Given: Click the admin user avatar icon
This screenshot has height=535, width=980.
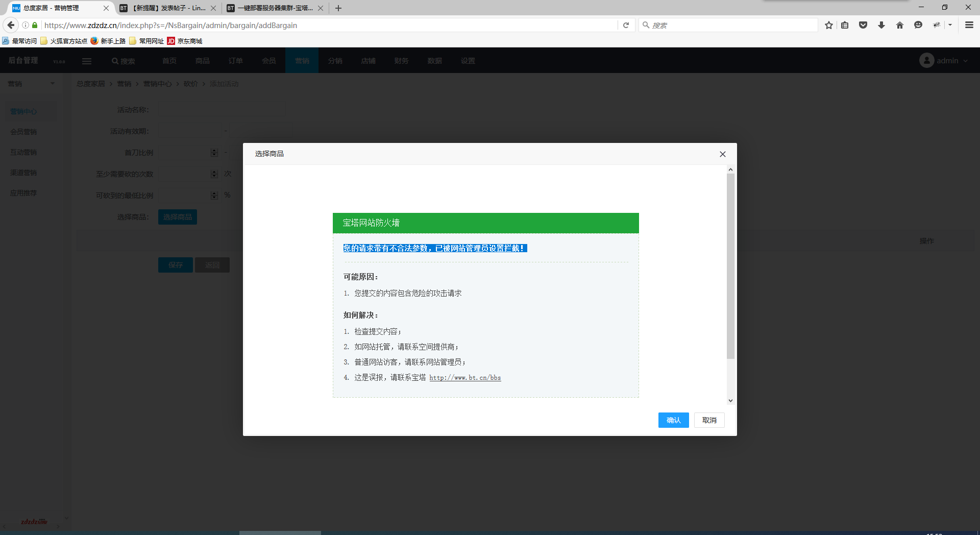Looking at the screenshot, I should pos(926,61).
